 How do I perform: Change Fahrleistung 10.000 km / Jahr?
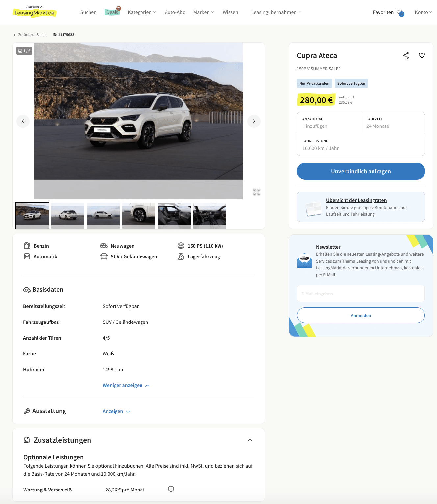click(361, 145)
